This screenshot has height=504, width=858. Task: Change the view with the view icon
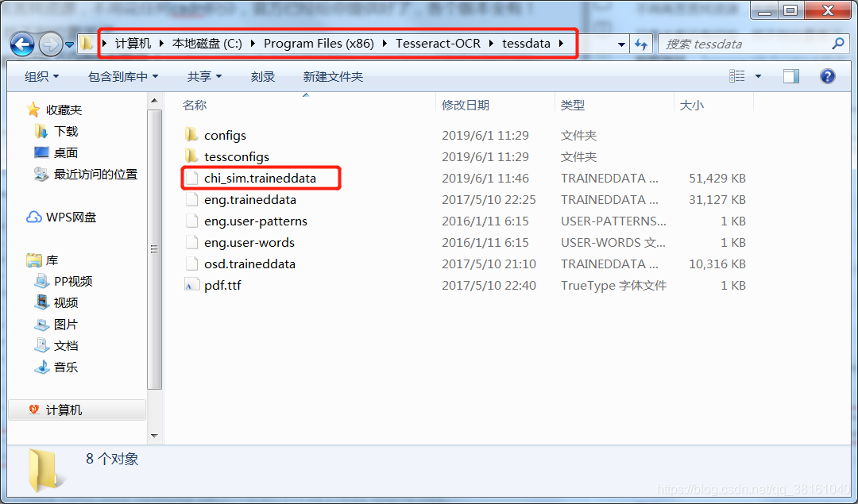pos(737,76)
